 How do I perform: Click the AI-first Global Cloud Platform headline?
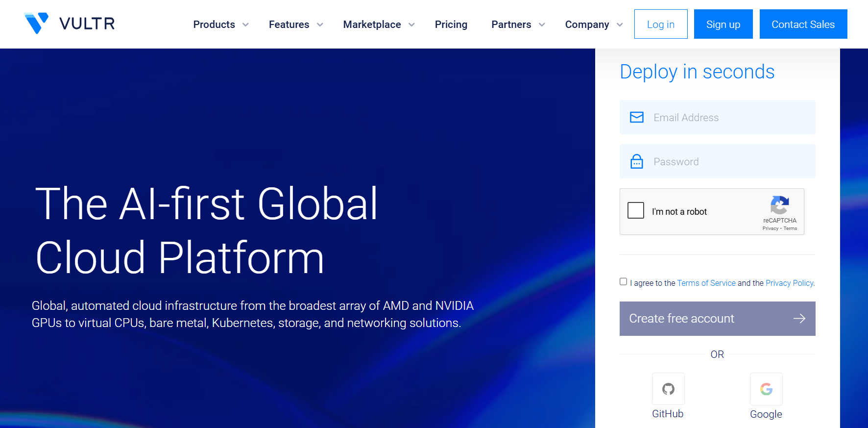click(x=207, y=230)
